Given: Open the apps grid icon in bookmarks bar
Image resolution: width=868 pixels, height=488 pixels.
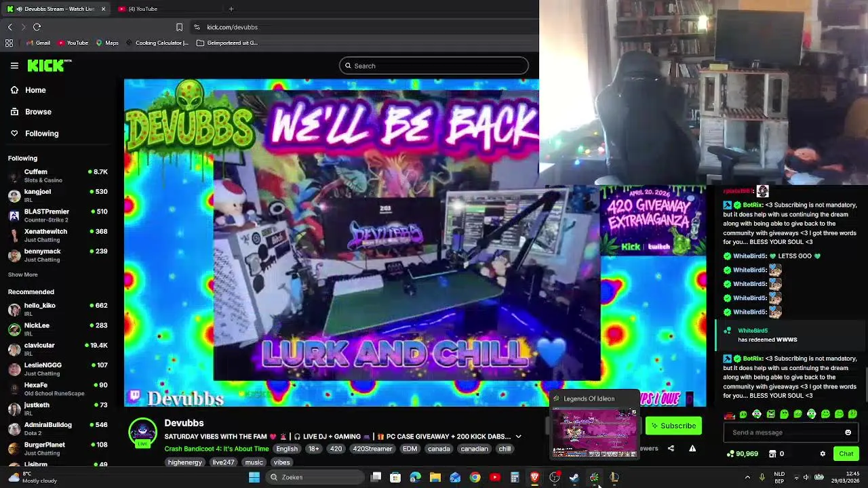Looking at the screenshot, I should tap(9, 43).
